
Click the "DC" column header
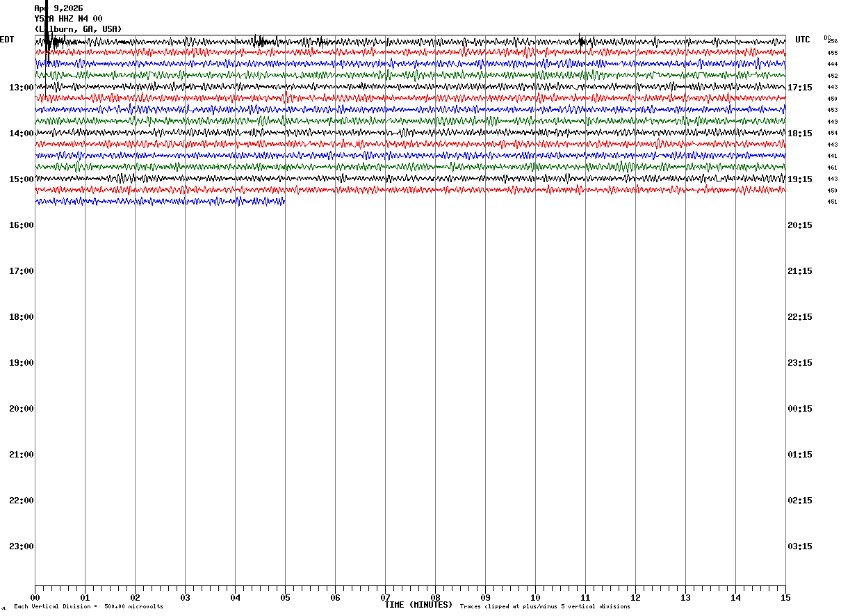(827, 38)
